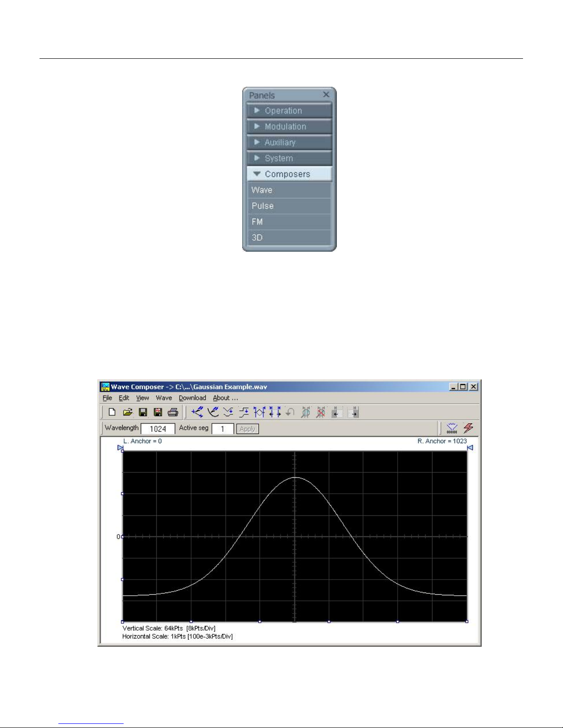The image size is (563, 728).
Task: Open the Download menu
Action: 192,398
